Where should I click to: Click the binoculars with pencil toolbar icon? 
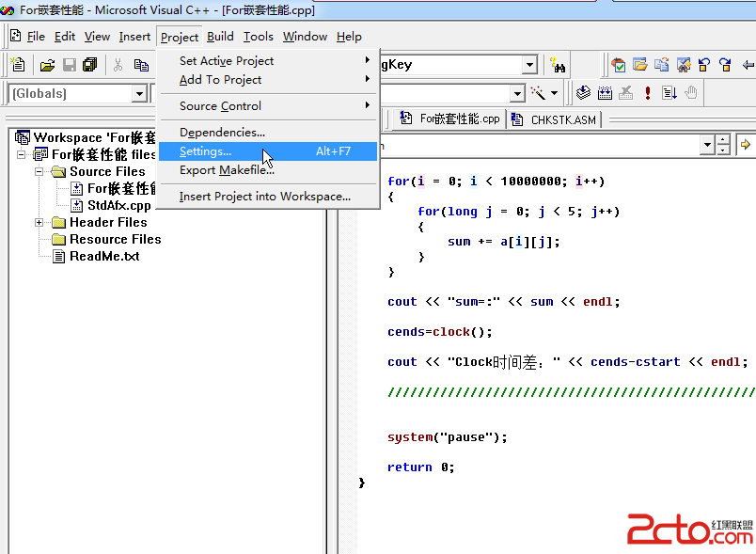pos(684,65)
